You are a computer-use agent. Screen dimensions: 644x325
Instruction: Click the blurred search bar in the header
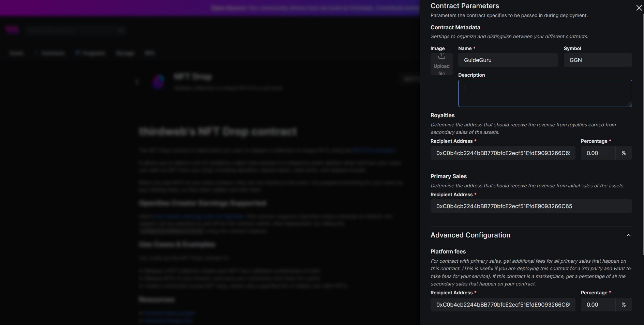pyautogui.click(x=76, y=30)
